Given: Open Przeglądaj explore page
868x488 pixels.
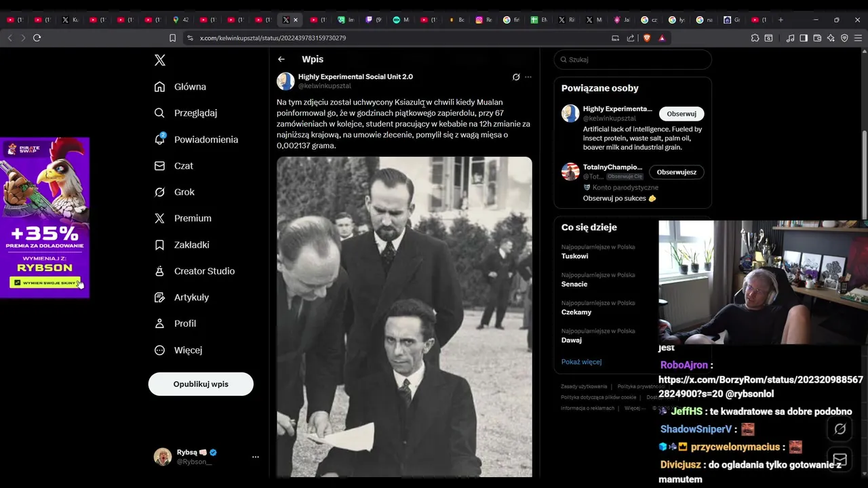Looking at the screenshot, I should coord(186,113).
